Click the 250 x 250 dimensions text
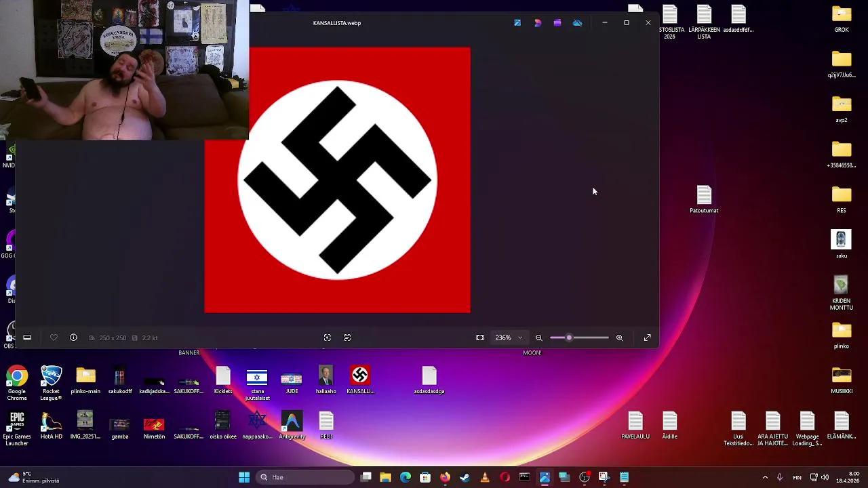 (x=113, y=338)
